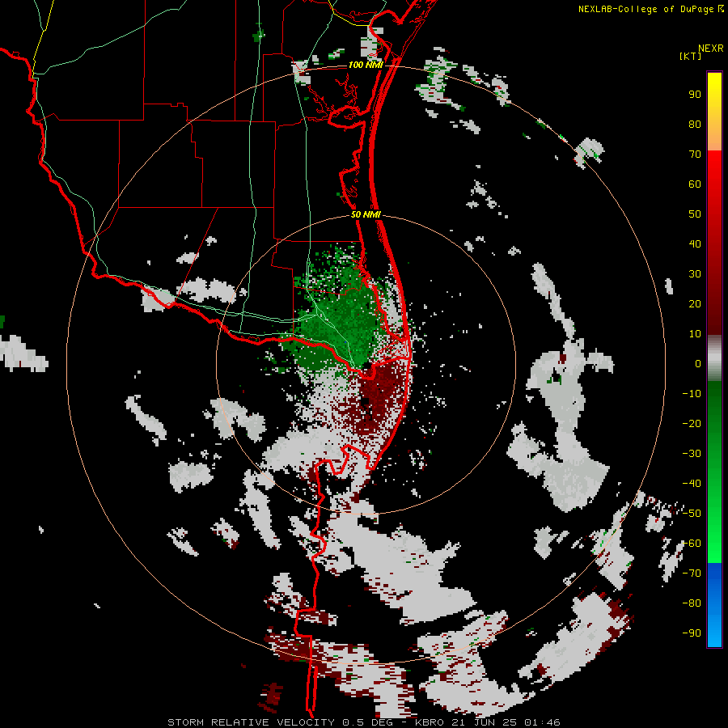Click the 01:46 timestamp in the caption
The height and width of the screenshot is (728, 728).
click(542, 722)
